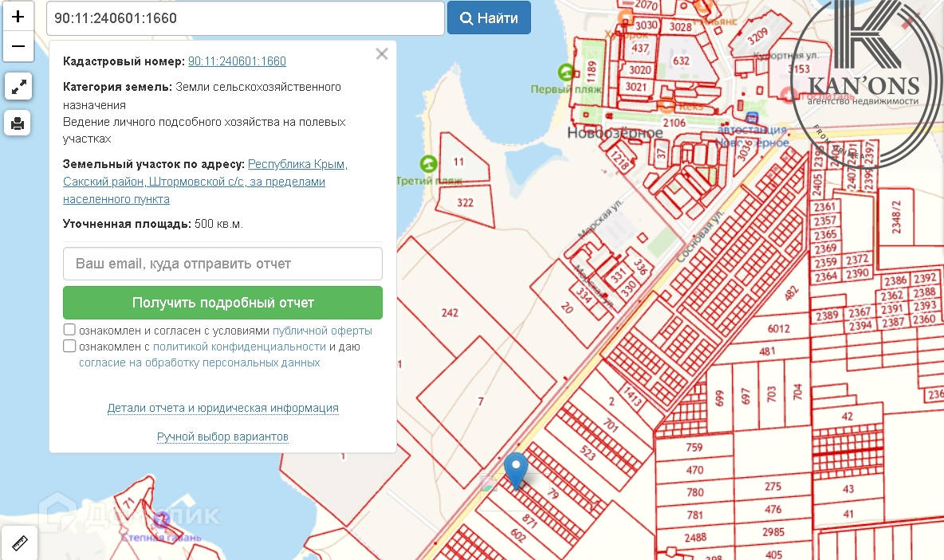Screen dimensions: 944x560
Task: Select parcel 2106 in Новоозёрное
Action: pos(675,123)
